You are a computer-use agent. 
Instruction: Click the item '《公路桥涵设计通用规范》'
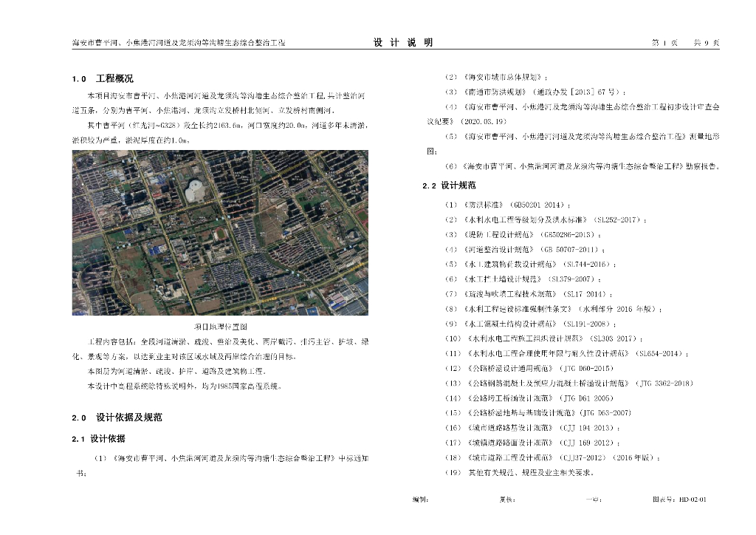coord(512,369)
